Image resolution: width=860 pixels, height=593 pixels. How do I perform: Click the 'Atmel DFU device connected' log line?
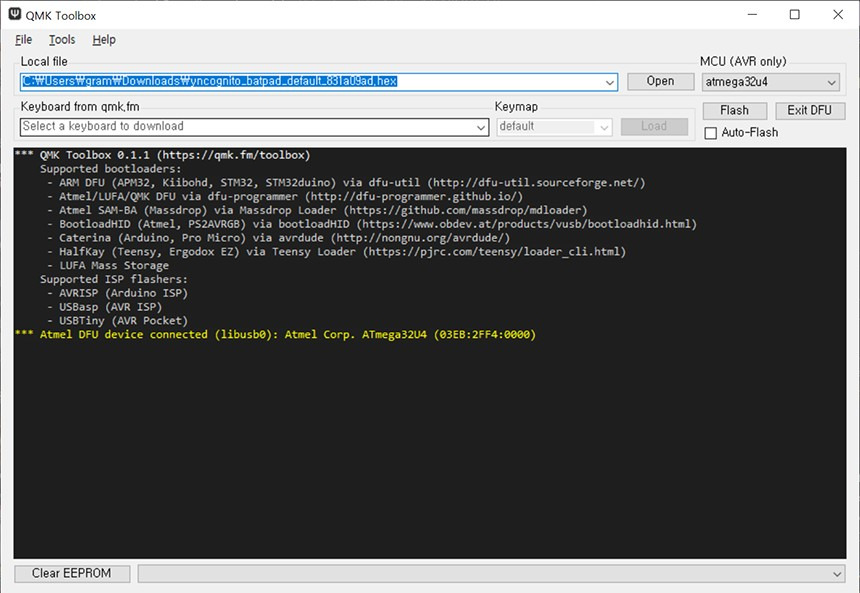[275, 335]
